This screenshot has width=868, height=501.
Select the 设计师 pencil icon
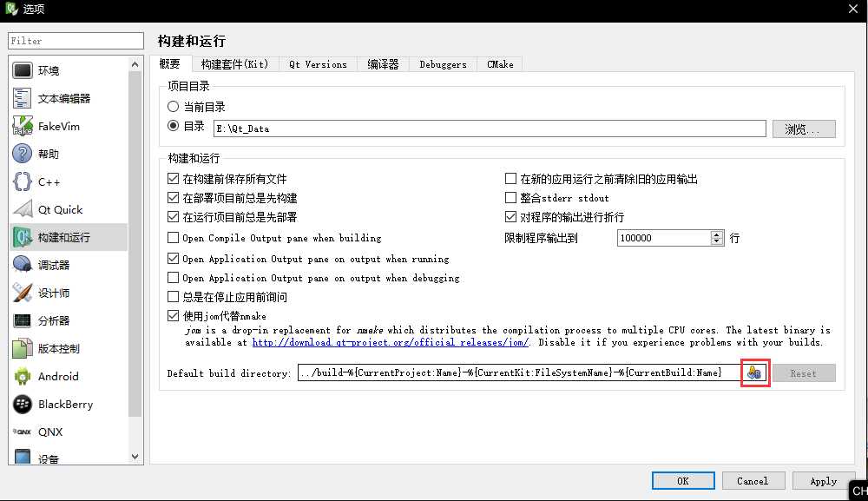(23, 293)
